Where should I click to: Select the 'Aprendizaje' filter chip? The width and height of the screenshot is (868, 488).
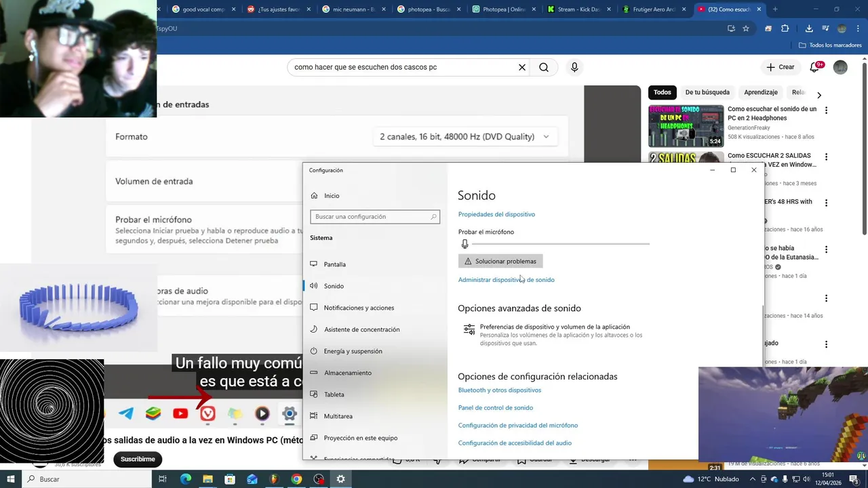click(761, 92)
